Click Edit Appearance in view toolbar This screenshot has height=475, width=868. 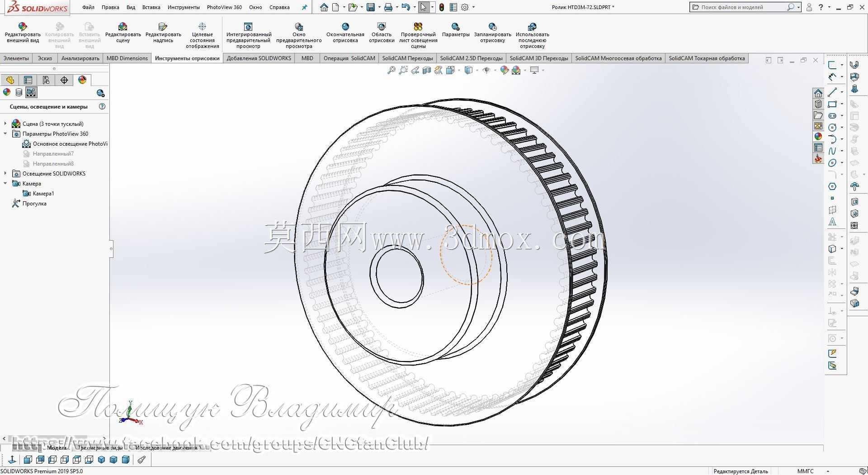(505, 70)
